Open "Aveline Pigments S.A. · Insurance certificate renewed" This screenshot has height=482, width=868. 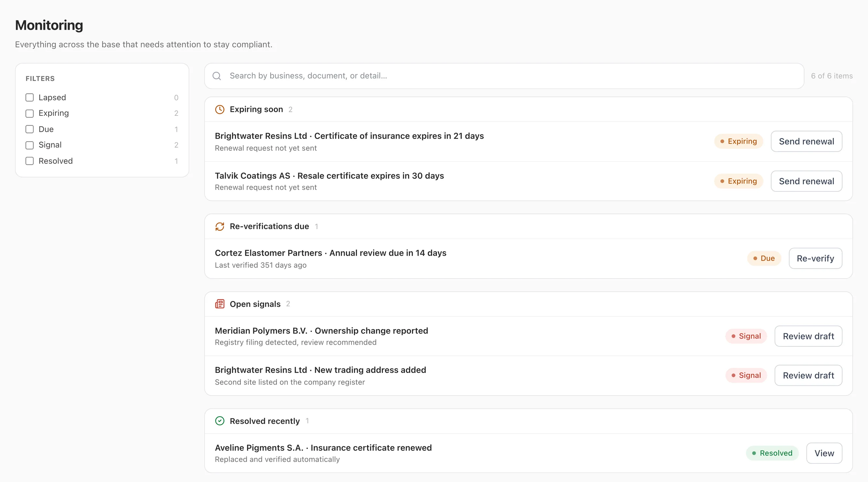pyautogui.click(x=323, y=448)
